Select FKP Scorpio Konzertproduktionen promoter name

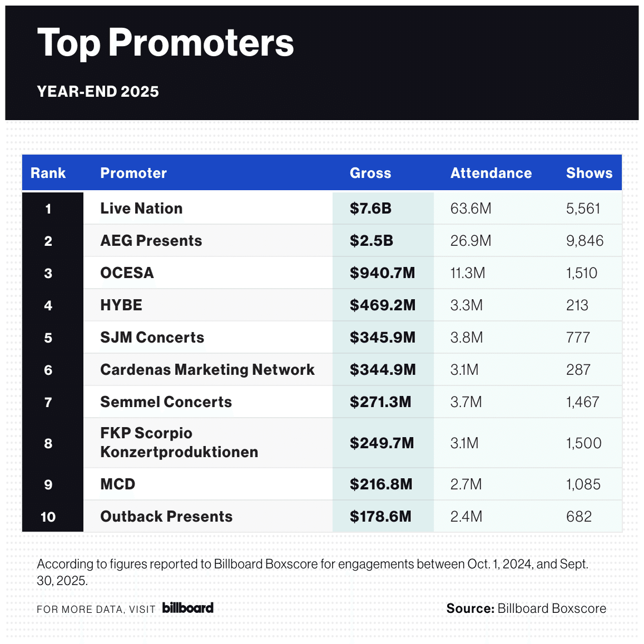(x=179, y=443)
